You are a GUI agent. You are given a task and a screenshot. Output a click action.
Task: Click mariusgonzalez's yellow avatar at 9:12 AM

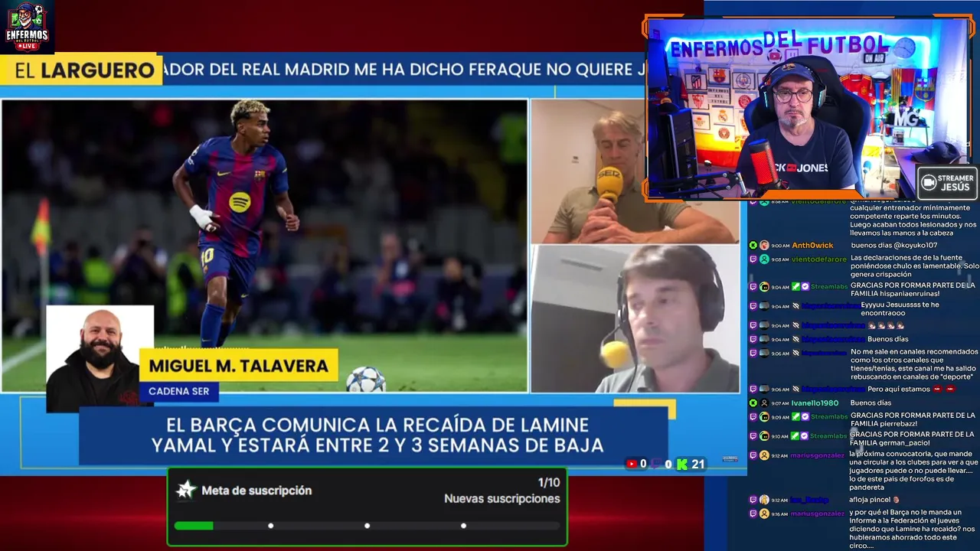click(x=764, y=455)
